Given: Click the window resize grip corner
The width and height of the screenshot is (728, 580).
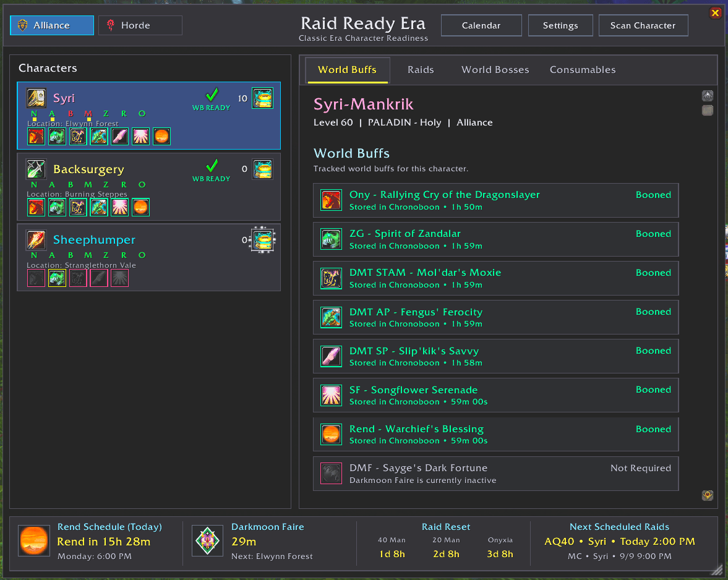Looking at the screenshot, I should 717,569.
